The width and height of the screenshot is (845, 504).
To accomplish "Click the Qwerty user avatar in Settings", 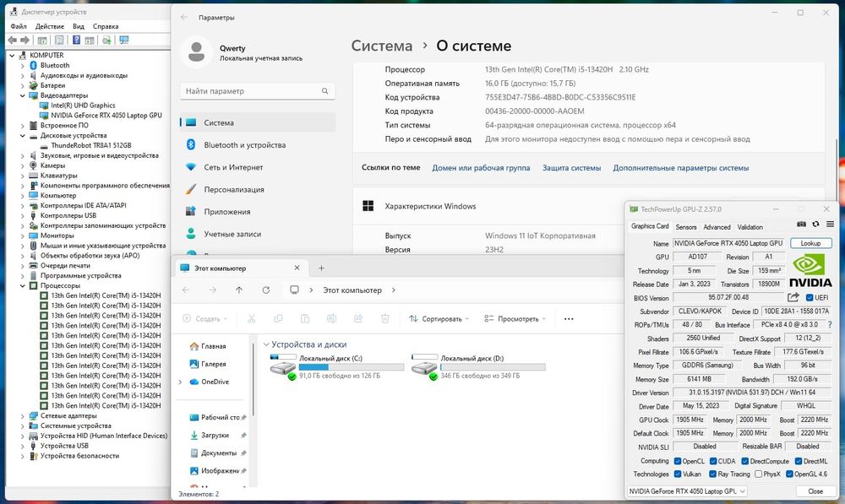I will 196,52.
